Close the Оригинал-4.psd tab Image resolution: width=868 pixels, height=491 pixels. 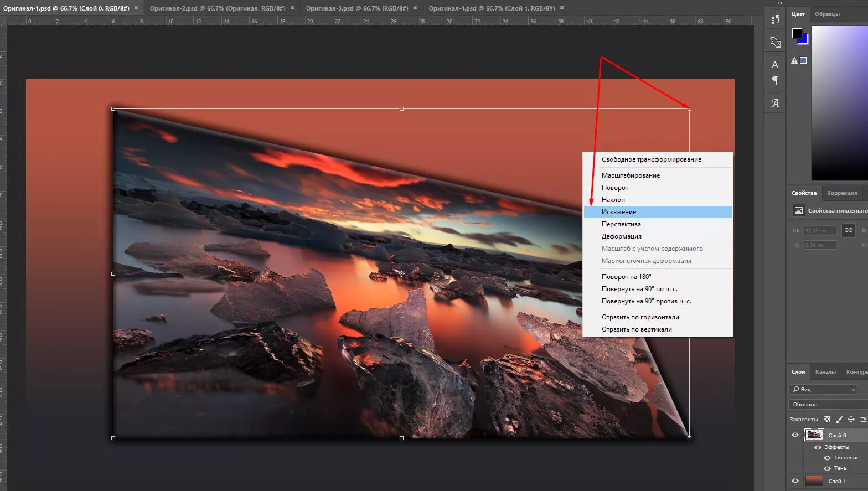pos(562,8)
